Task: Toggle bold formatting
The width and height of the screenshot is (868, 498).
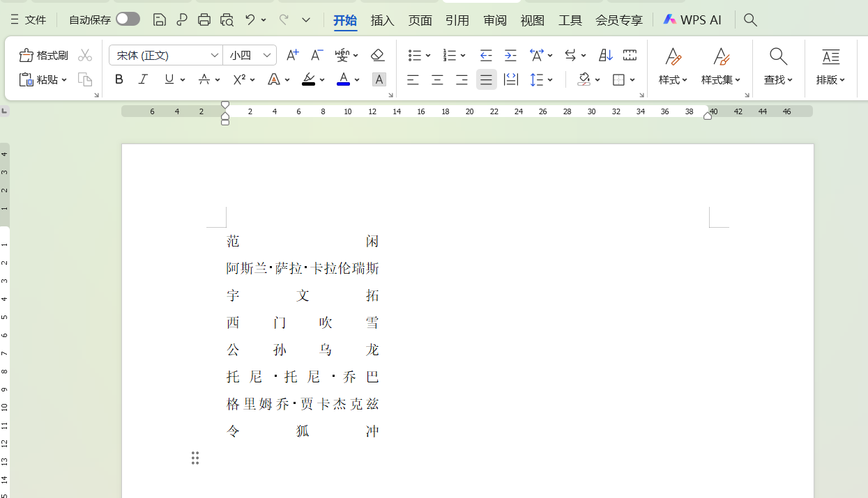Action: pyautogui.click(x=119, y=79)
